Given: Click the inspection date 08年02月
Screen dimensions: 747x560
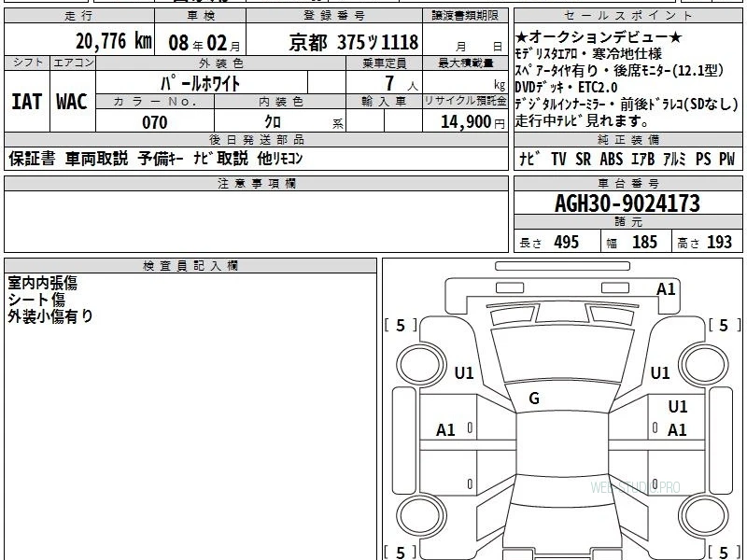Looking at the screenshot, I should [204, 43].
